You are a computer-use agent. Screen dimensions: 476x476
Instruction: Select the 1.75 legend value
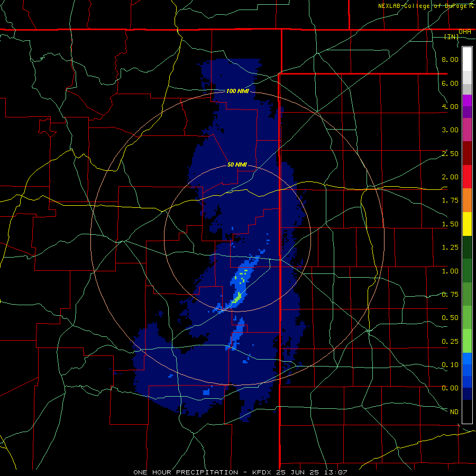pyautogui.click(x=450, y=200)
